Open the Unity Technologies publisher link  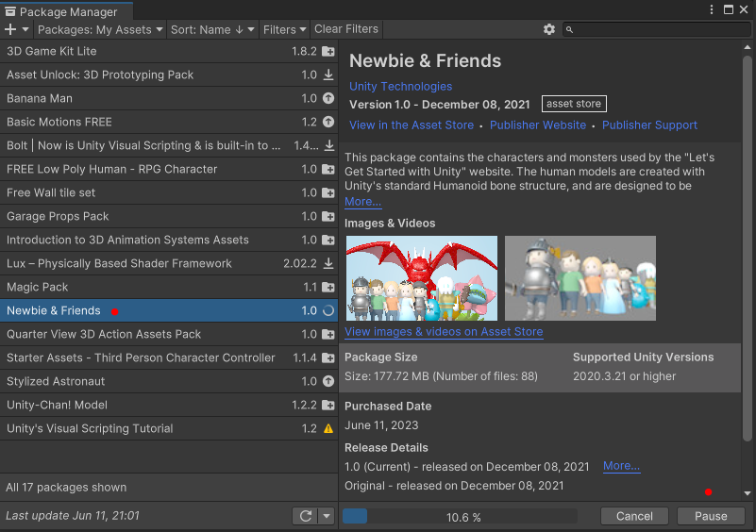[401, 86]
